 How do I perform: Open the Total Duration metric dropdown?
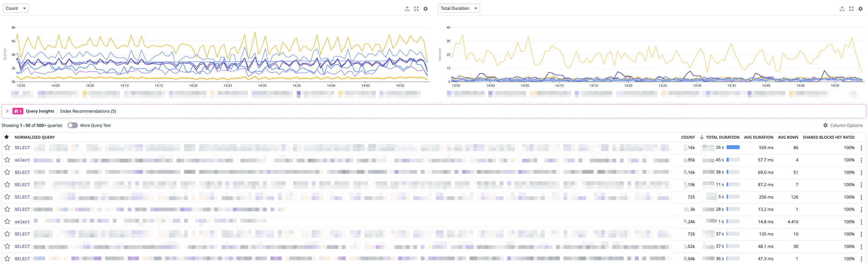point(458,8)
